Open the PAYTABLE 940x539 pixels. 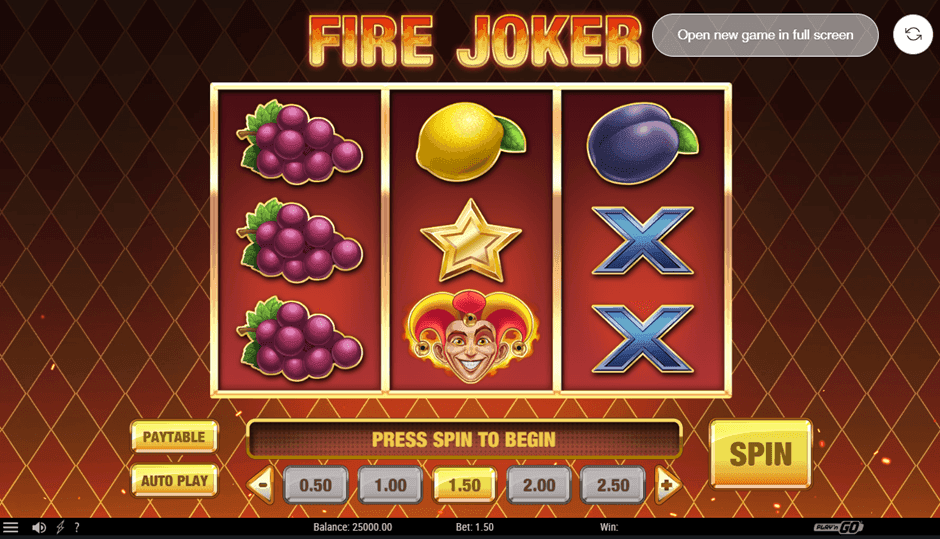pyautogui.click(x=174, y=436)
